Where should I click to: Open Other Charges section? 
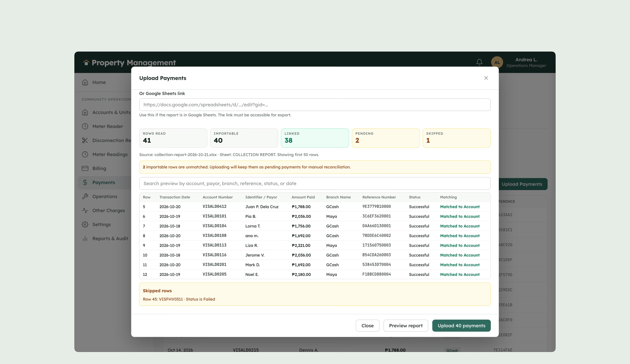[108, 210]
